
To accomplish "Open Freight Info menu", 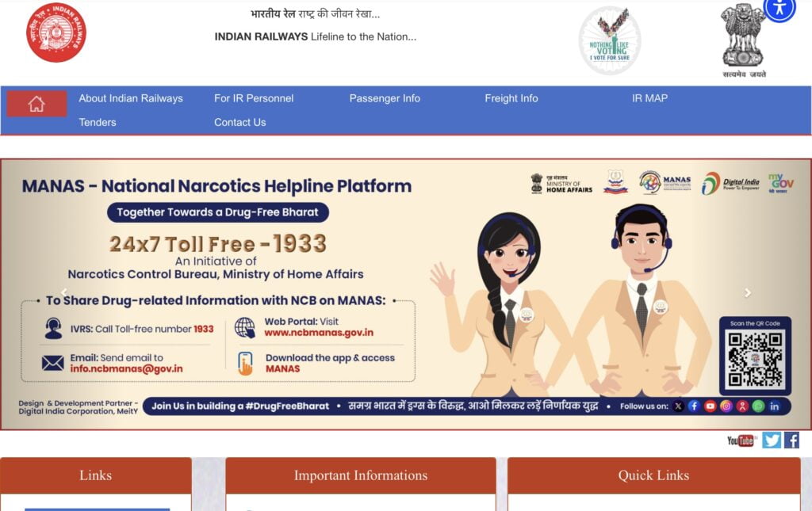I will (511, 98).
